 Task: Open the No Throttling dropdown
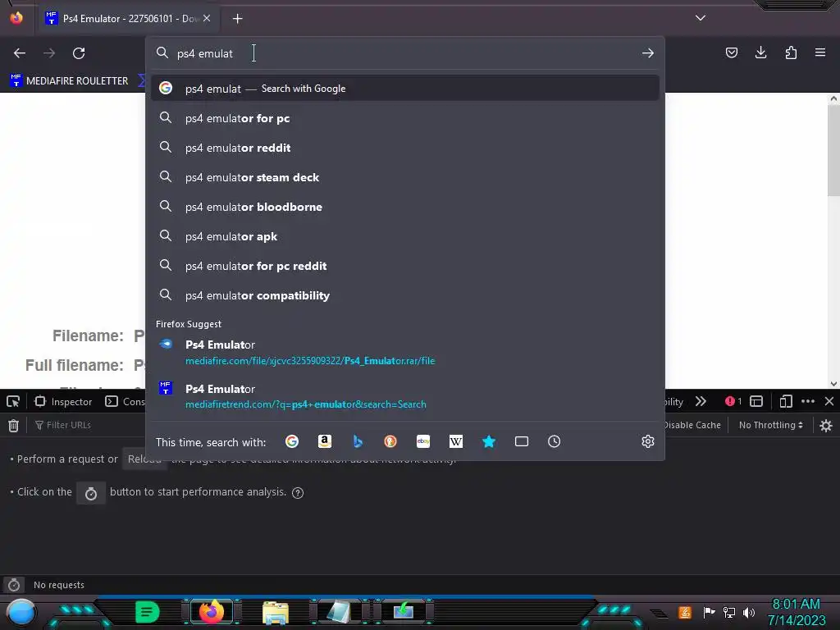coord(771,425)
